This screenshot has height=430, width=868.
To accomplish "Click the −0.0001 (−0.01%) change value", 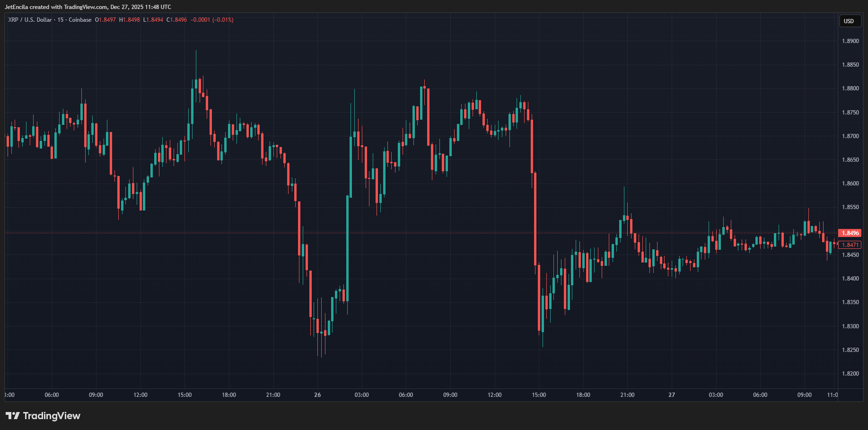I will 212,20.
